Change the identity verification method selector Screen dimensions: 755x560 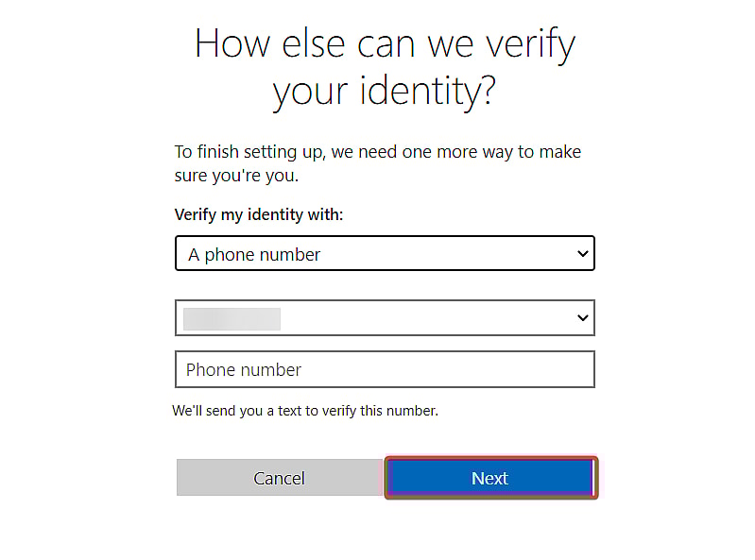coord(385,253)
